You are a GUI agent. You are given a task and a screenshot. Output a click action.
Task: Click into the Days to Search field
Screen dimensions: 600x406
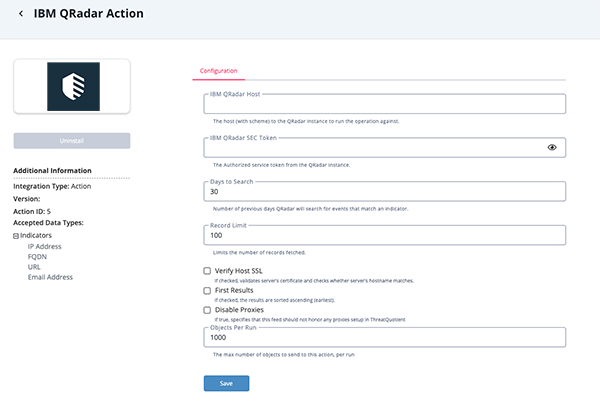(x=385, y=191)
